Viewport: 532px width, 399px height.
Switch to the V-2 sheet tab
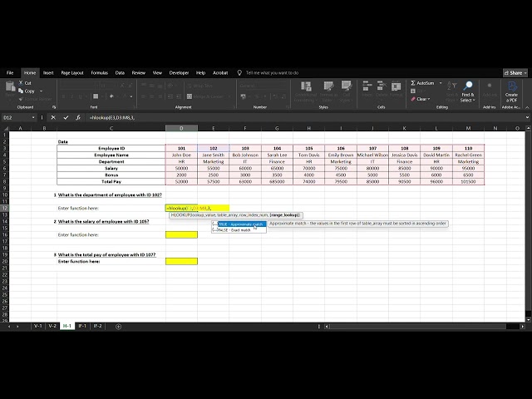coord(52,326)
